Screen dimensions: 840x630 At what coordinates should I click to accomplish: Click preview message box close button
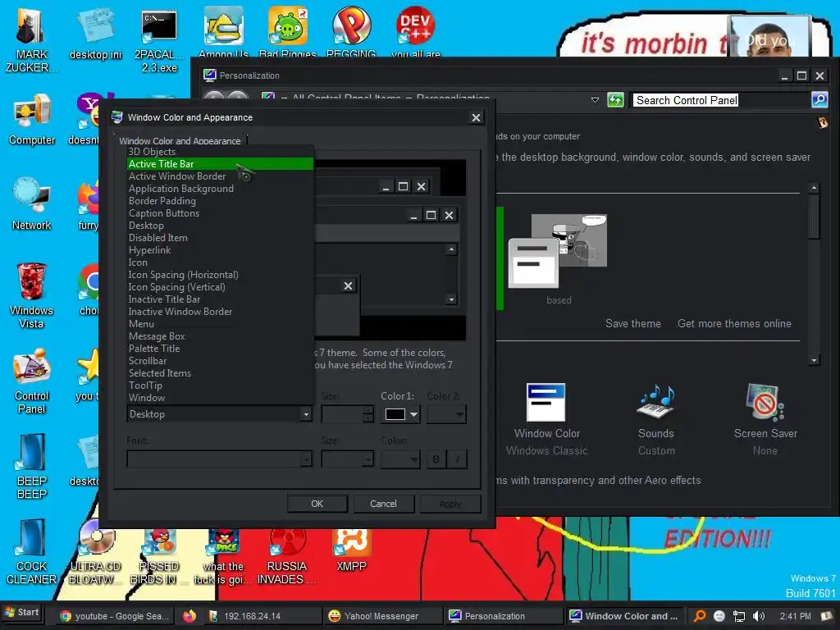348,286
